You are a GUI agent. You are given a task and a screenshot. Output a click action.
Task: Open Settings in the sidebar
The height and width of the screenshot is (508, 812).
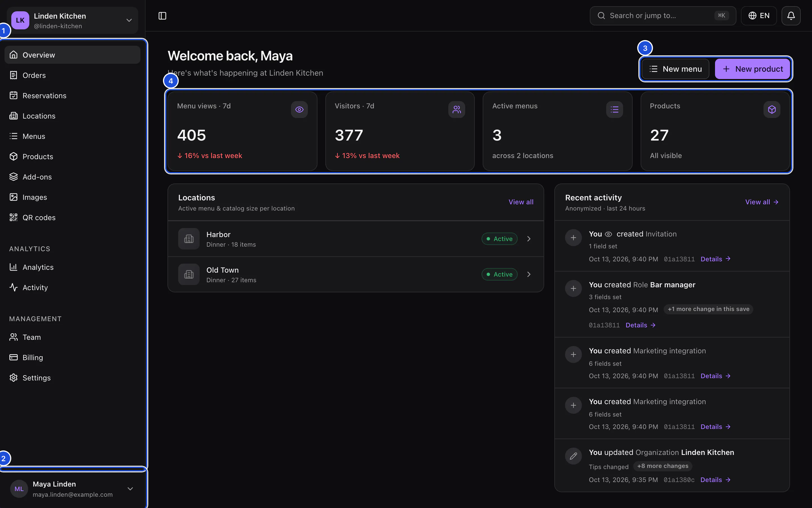(72, 378)
